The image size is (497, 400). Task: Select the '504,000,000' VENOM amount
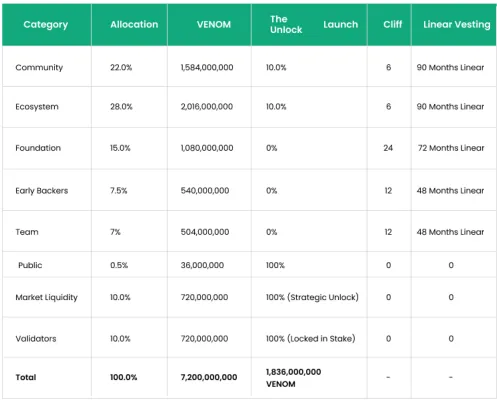point(205,232)
